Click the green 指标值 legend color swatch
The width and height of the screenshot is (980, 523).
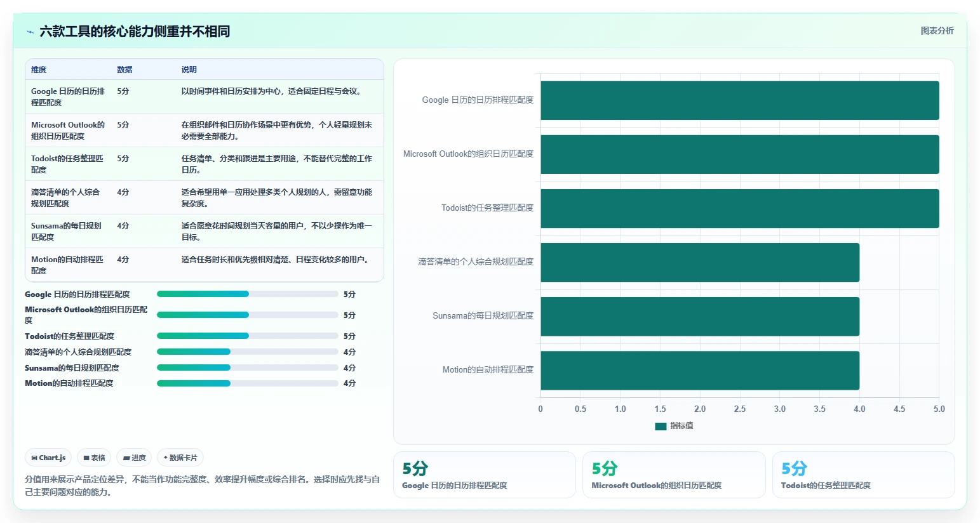(661, 426)
